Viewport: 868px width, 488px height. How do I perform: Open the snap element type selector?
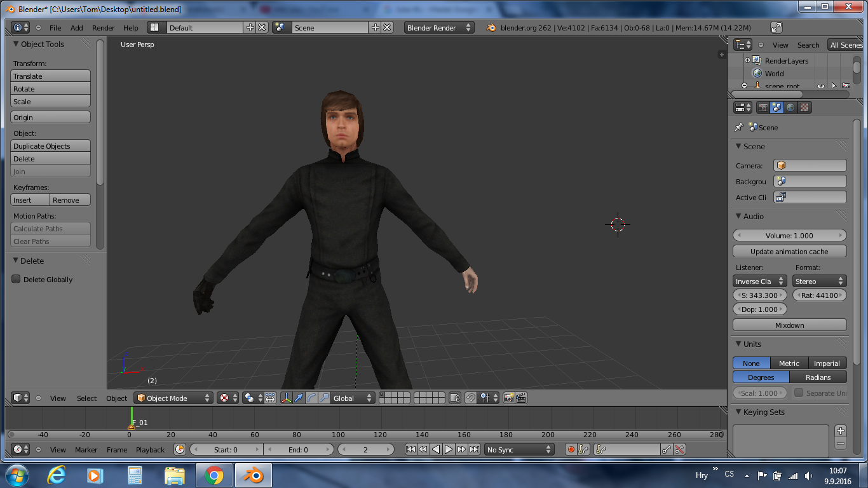(x=488, y=398)
